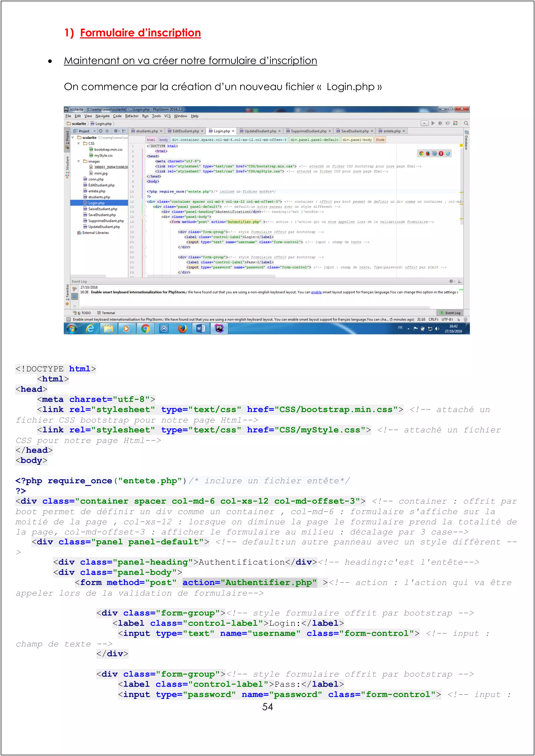Click the div.panel-body breadcrumb
This screenshot has width=535, height=756.
[x=357, y=140]
